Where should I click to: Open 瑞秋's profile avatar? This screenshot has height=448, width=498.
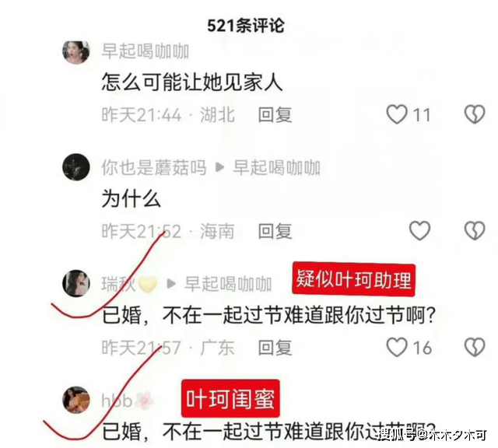coord(76,283)
